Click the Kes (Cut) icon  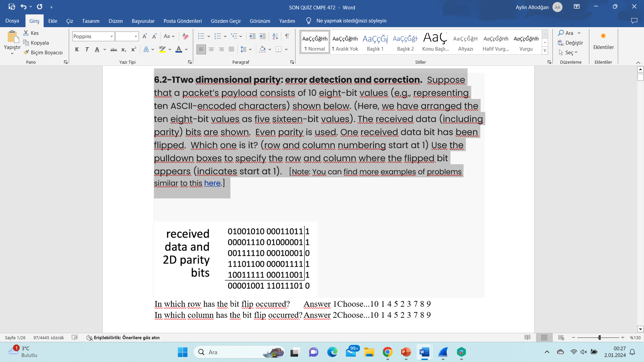tap(26, 33)
